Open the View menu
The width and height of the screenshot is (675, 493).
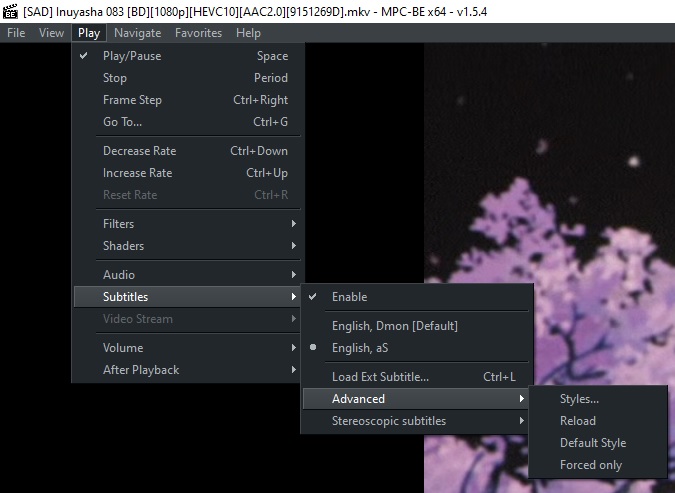click(51, 33)
